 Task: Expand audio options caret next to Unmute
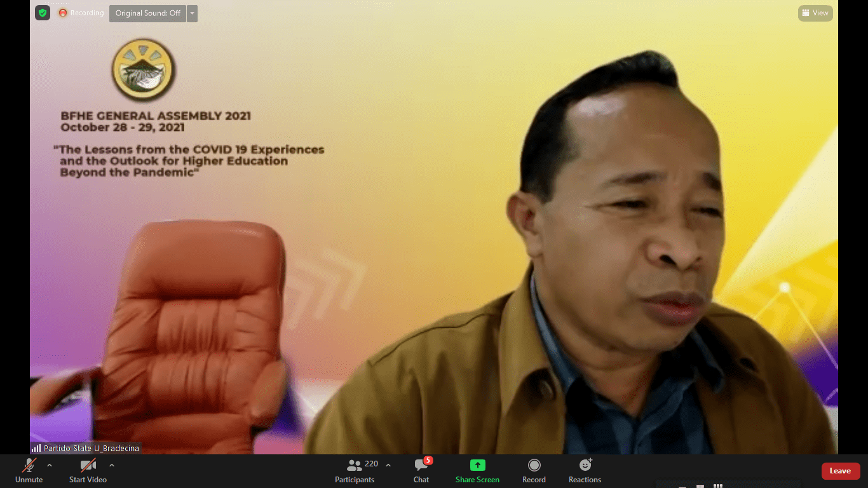coord(50,465)
